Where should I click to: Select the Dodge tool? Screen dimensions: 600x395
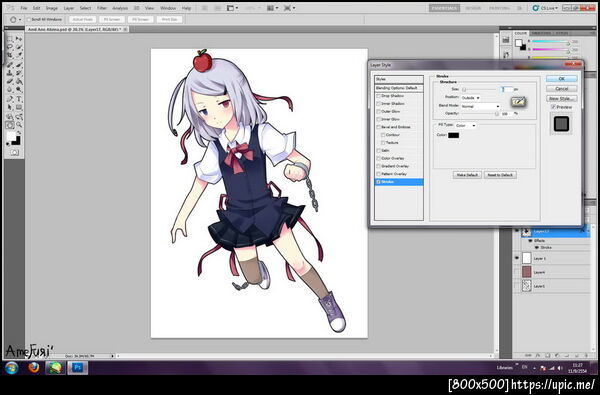[19, 90]
